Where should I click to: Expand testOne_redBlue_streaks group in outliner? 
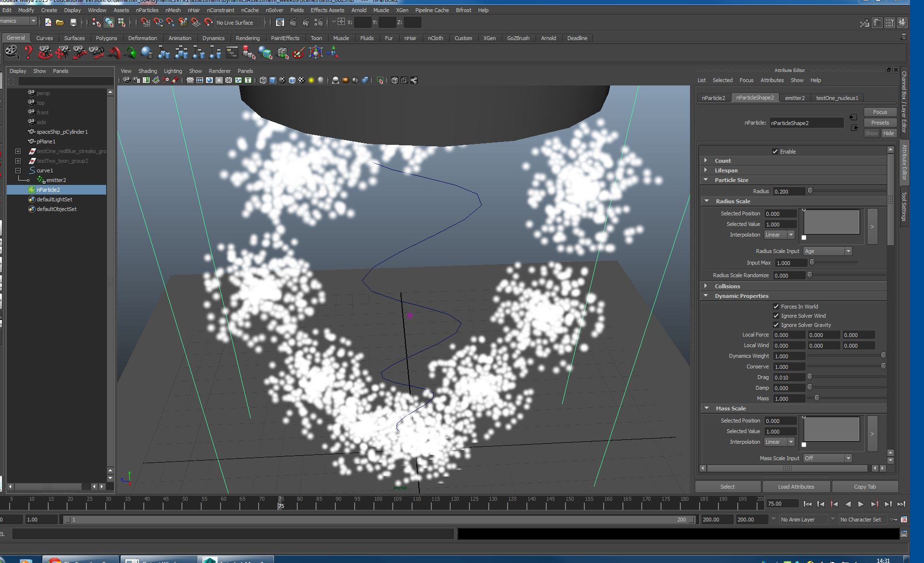pyautogui.click(x=18, y=151)
